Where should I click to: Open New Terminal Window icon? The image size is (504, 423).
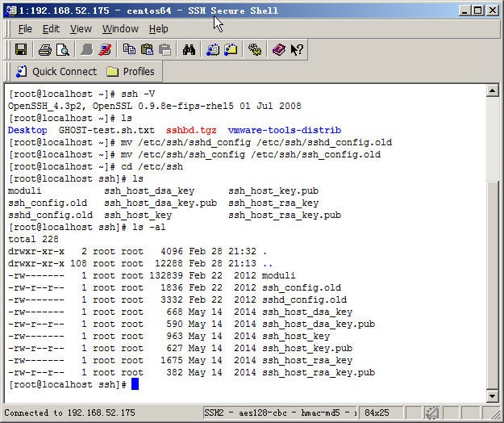pos(213,50)
